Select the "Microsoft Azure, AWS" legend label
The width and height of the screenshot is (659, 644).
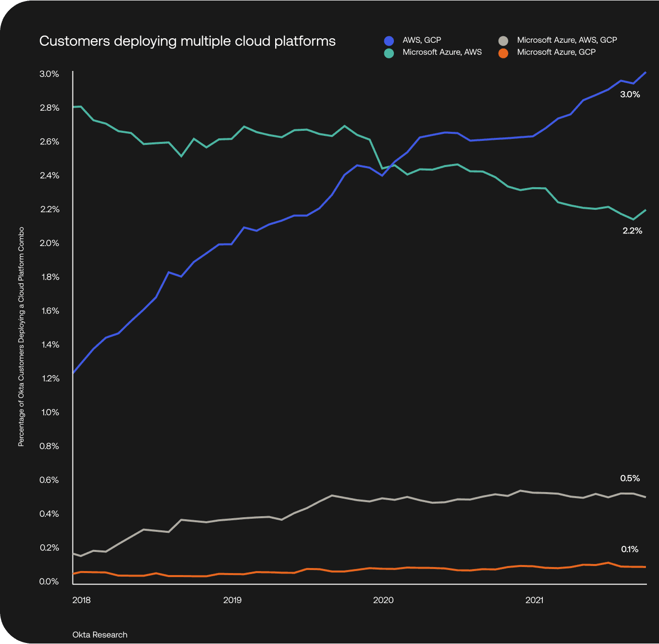tap(442, 52)
